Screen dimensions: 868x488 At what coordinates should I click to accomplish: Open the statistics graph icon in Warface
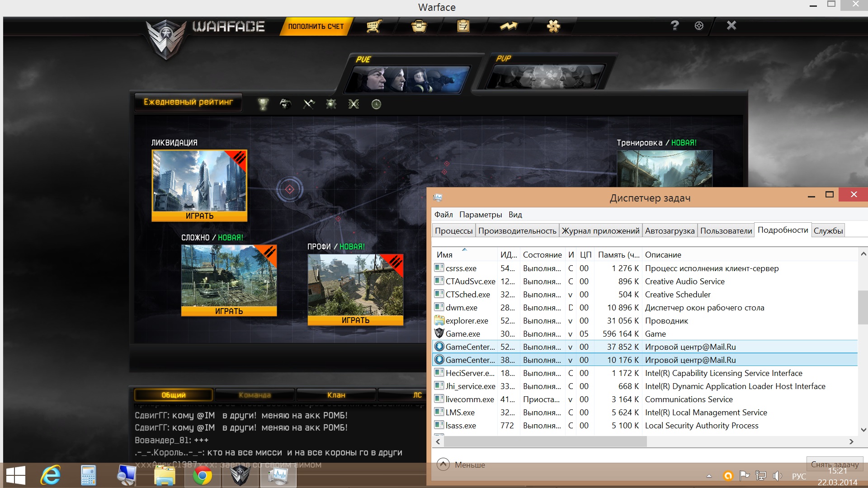[509, 26]
